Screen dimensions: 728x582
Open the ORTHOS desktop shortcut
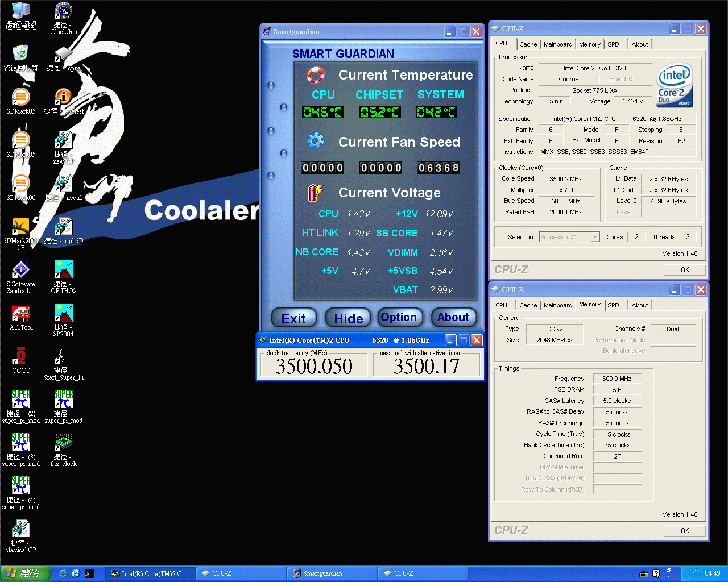pos(63,277)
